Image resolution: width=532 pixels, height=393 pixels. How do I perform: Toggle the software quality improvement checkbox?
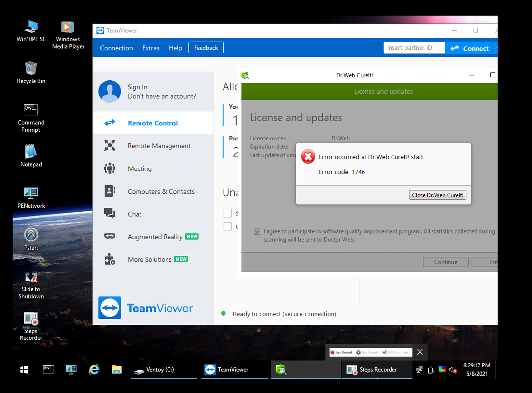pos(257,232)
